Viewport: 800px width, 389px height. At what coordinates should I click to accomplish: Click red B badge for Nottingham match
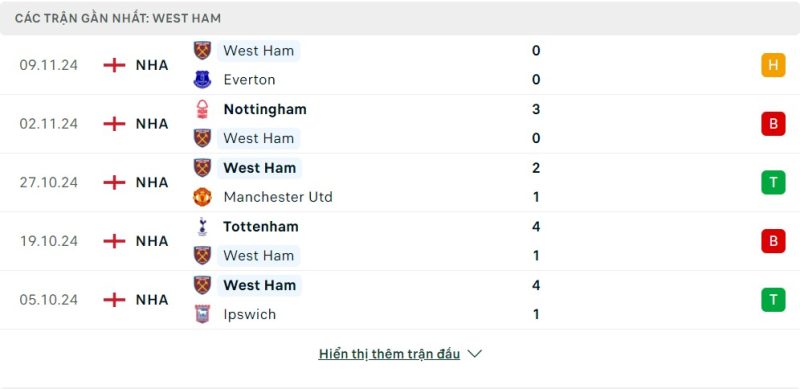point(773,124)
